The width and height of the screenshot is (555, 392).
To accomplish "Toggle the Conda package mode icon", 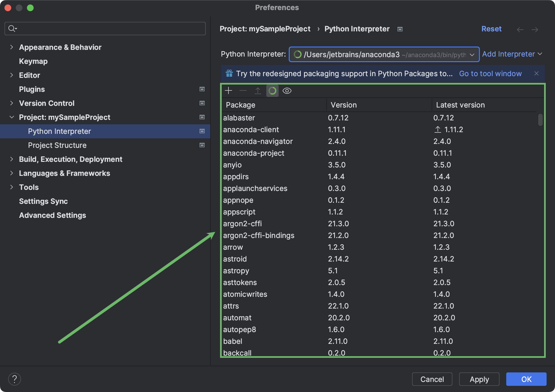I will point(272,90).
